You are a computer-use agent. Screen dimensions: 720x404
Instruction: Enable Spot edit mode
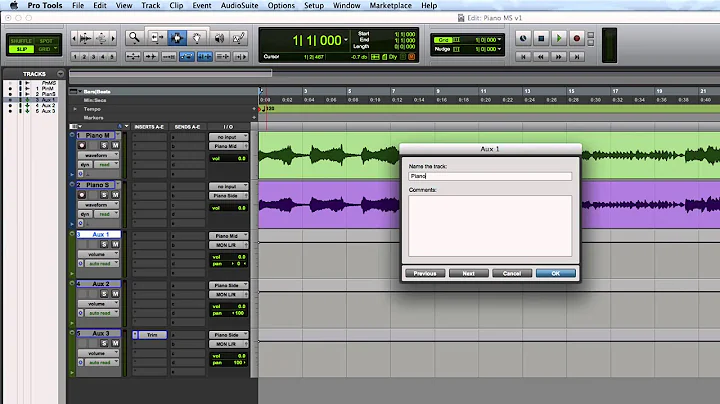46,41
